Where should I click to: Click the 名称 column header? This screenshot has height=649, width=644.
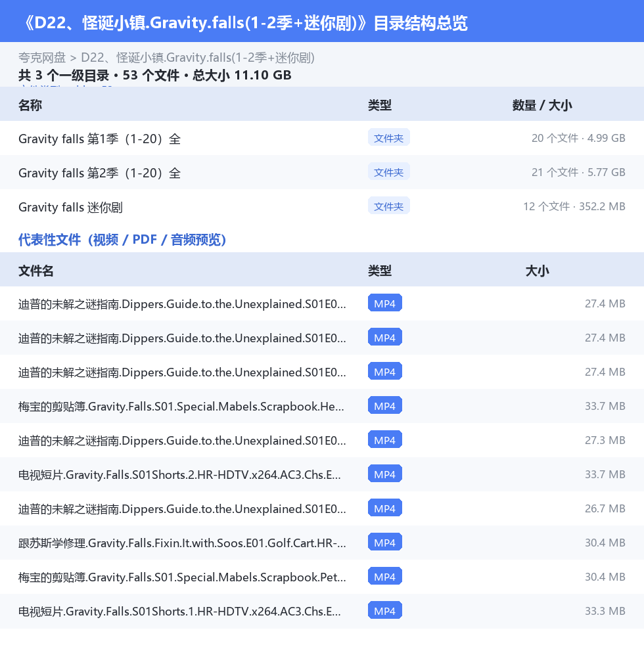[30, 105]
